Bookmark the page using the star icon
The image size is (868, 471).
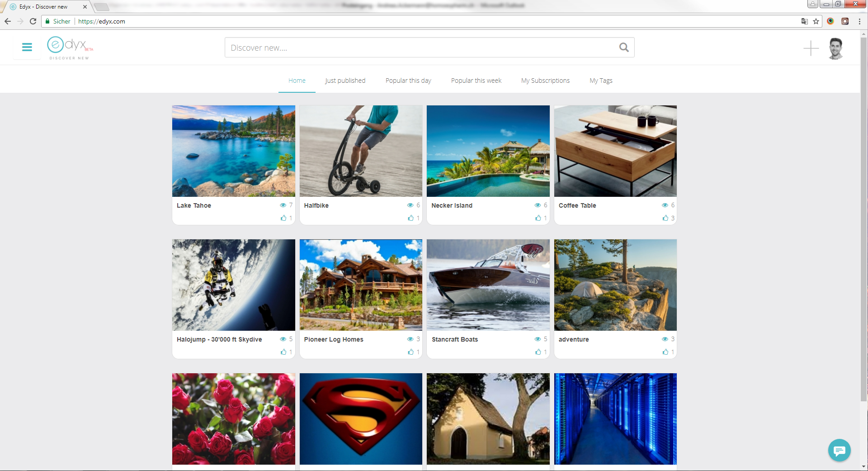point(816,21)
